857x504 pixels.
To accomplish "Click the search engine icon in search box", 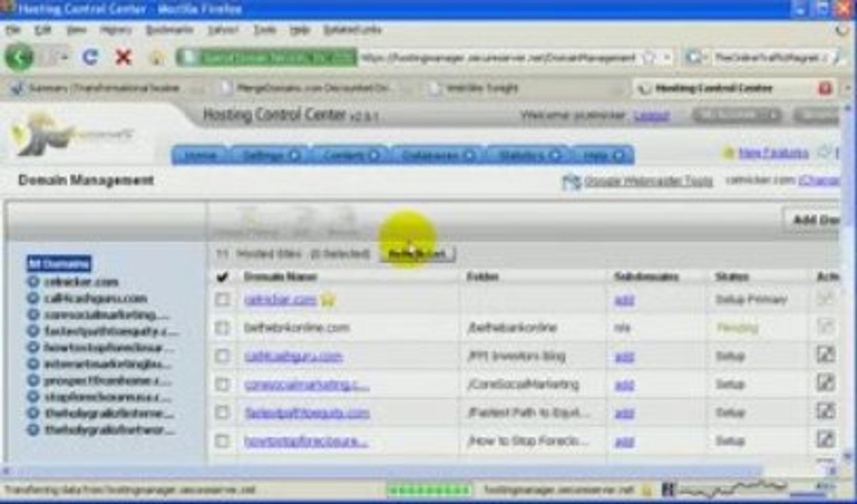I will click(x=693, y=57).
